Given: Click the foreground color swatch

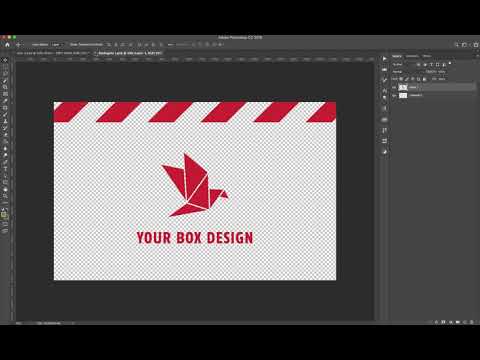Looking at the screenshot, I should pyautogui.click(x=4, y=215).
